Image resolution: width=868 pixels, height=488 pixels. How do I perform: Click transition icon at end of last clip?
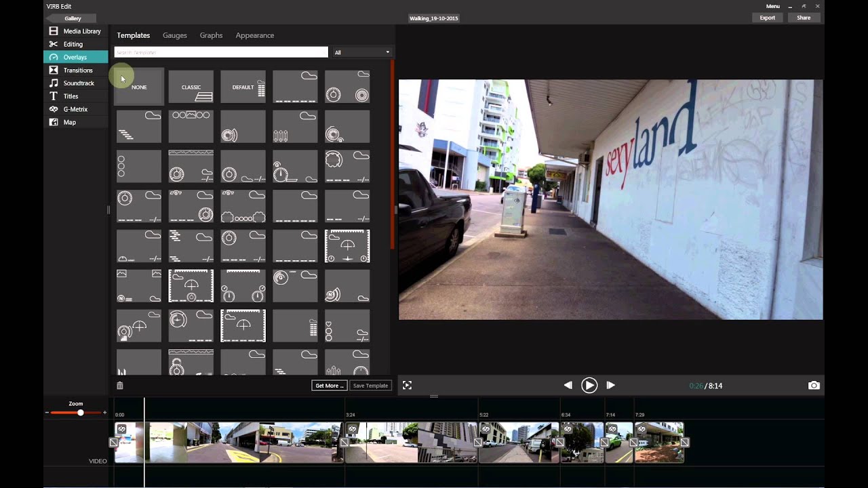point(685,443)
